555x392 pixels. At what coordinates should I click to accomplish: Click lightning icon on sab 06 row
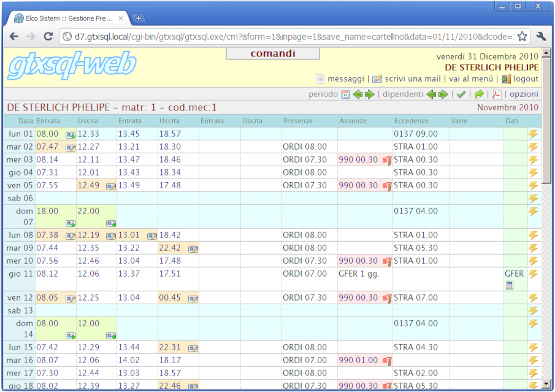533,198
